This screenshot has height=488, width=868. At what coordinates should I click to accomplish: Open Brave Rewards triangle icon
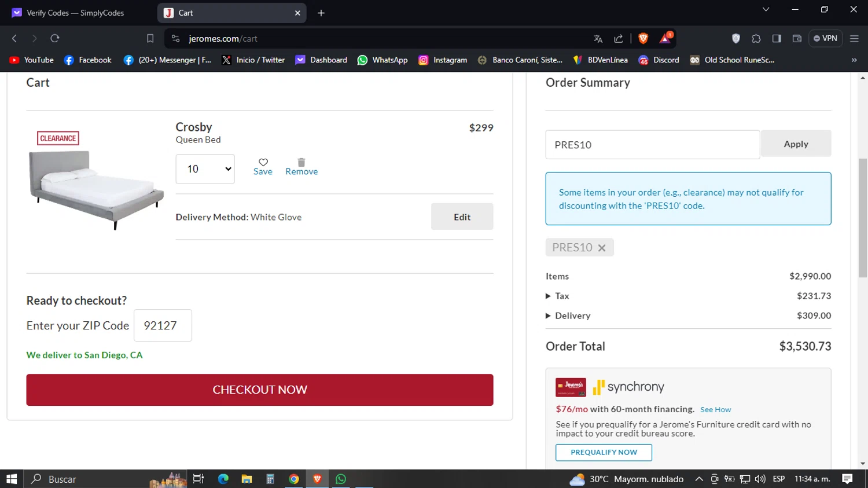coord(666,38)
